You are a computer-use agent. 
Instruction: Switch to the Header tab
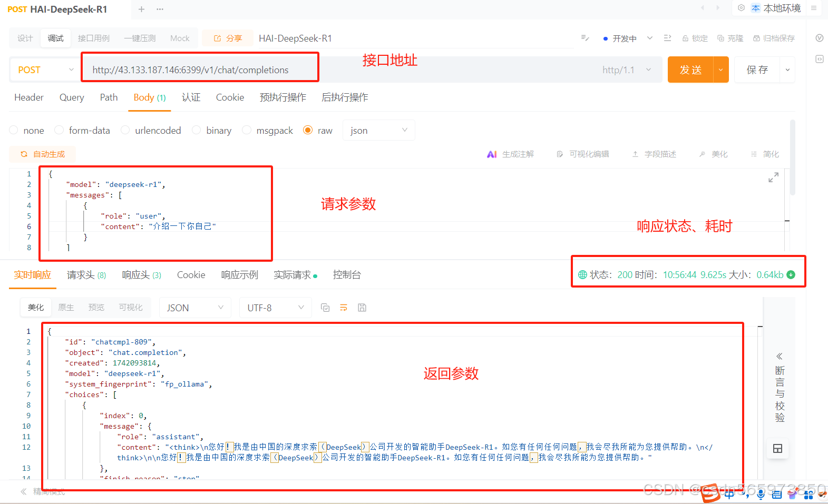coord(29,97)
